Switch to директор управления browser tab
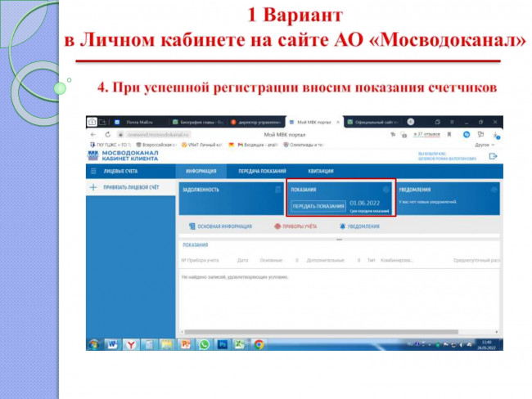This screenshot has height=399, width=532. (x=256, y=122)
